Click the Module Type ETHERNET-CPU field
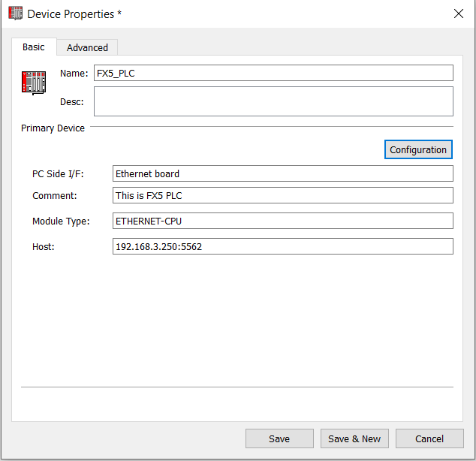 tap(283, 221)
